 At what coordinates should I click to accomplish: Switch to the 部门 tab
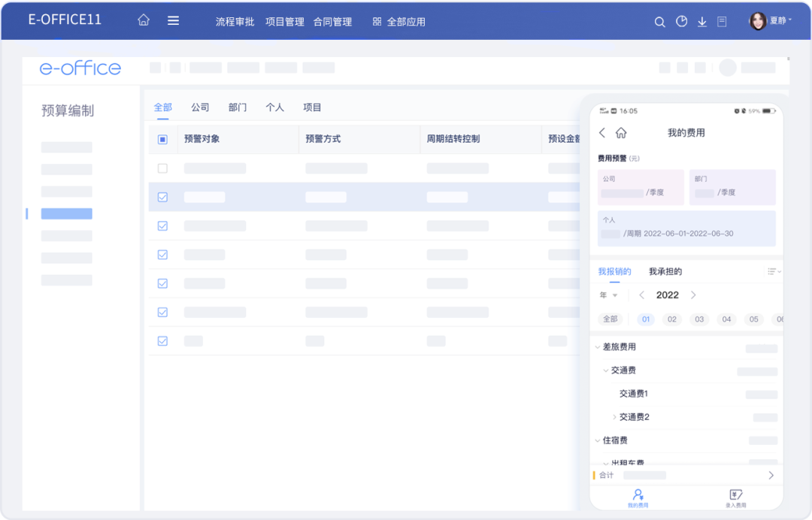(238, 107)
